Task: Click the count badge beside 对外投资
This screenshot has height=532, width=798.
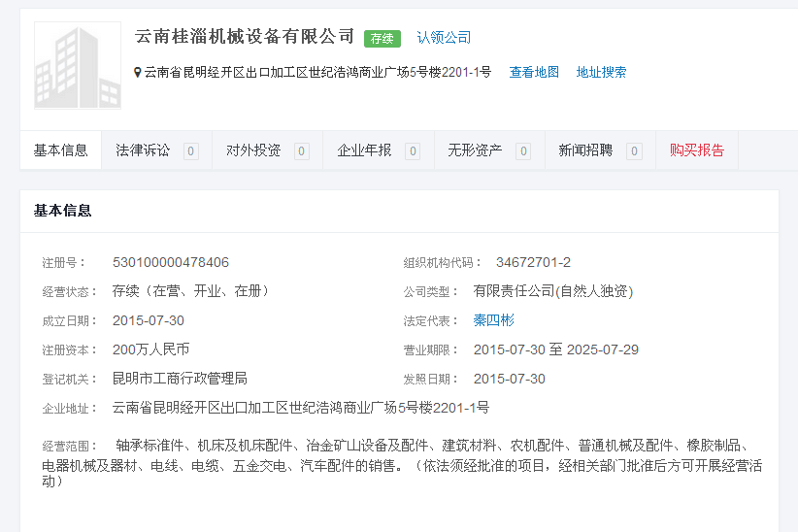Action: pyautogui.click(x=302, y=151)
